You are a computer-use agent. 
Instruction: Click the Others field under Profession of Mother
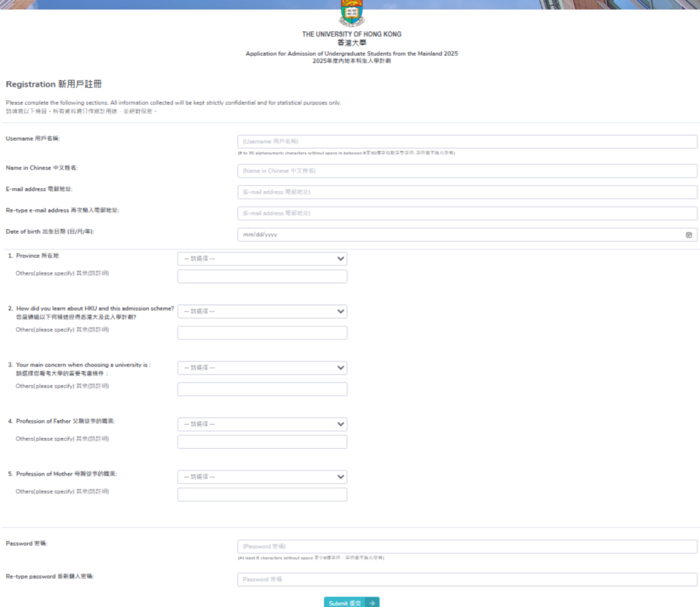(262, 494)
